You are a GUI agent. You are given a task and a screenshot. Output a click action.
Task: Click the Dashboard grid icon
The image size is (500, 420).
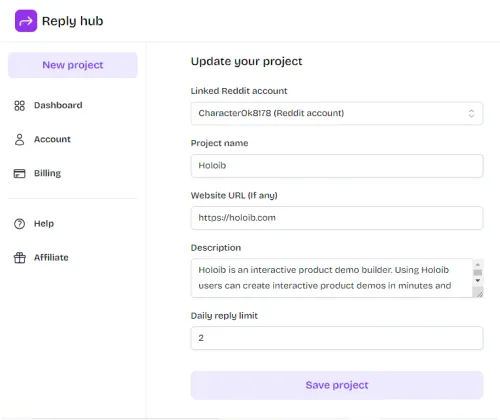click(x=19, y=106)
